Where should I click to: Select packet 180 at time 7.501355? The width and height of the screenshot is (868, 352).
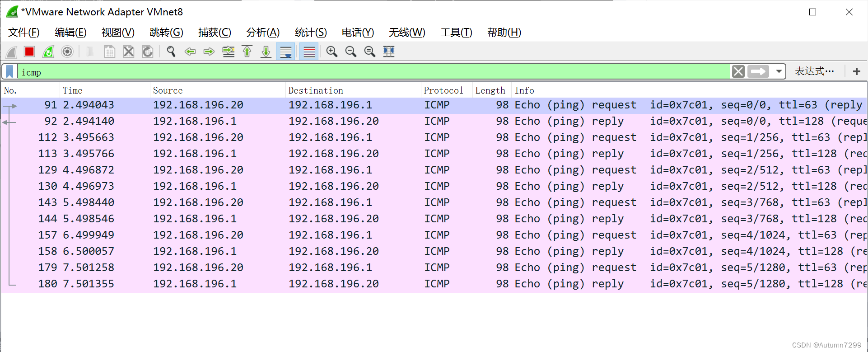click(x=434, y=284)
